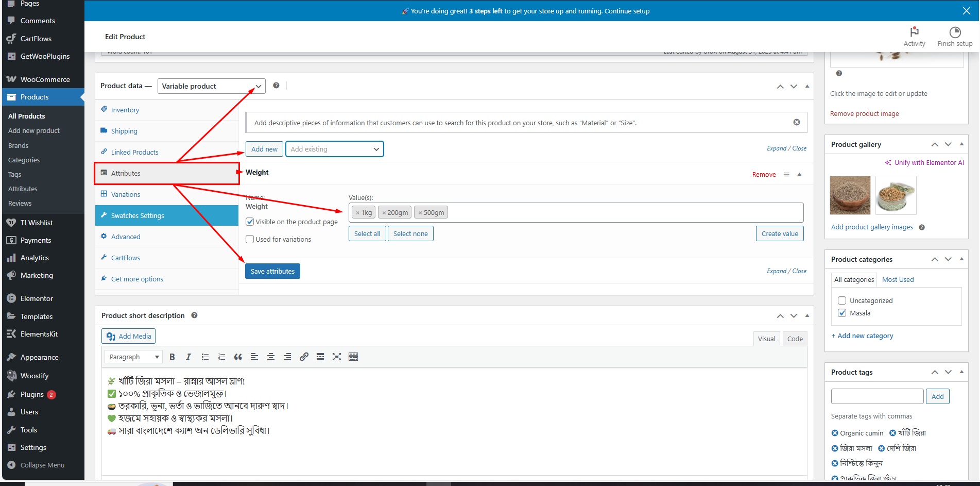The image size is (980, 486).
Task: Click the Bold formatting icon
Action: click(x=172, y=357)
